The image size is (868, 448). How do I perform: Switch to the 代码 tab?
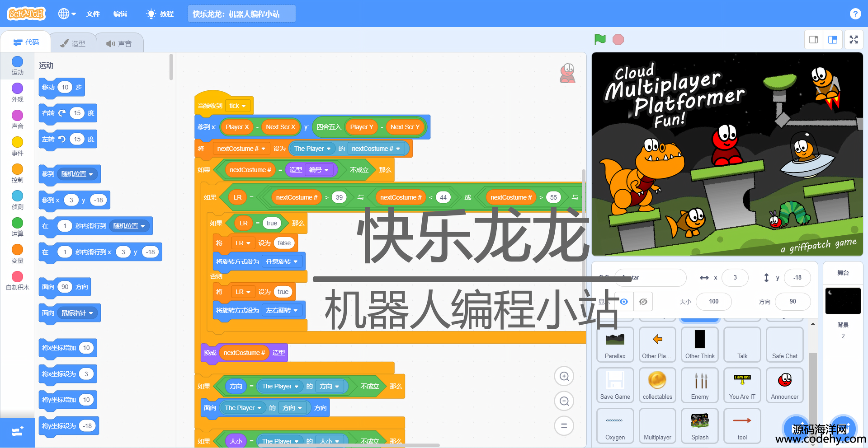click(x=26, y=42)
